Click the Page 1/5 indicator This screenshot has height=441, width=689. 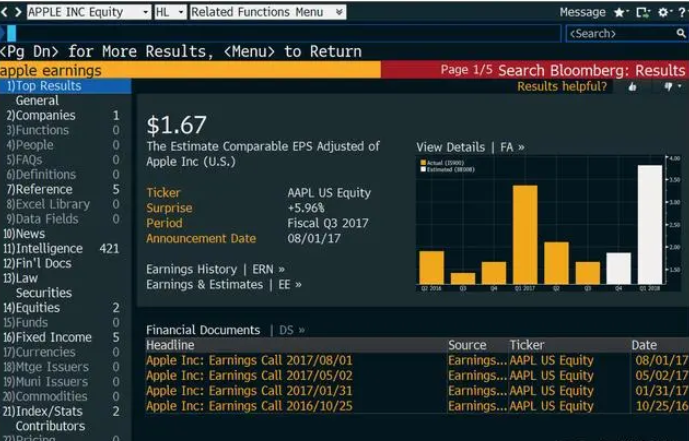pos(467,70)
